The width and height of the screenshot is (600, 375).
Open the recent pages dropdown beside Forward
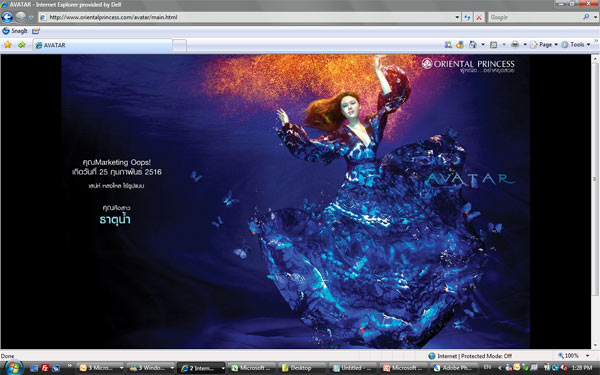[31, 17]
